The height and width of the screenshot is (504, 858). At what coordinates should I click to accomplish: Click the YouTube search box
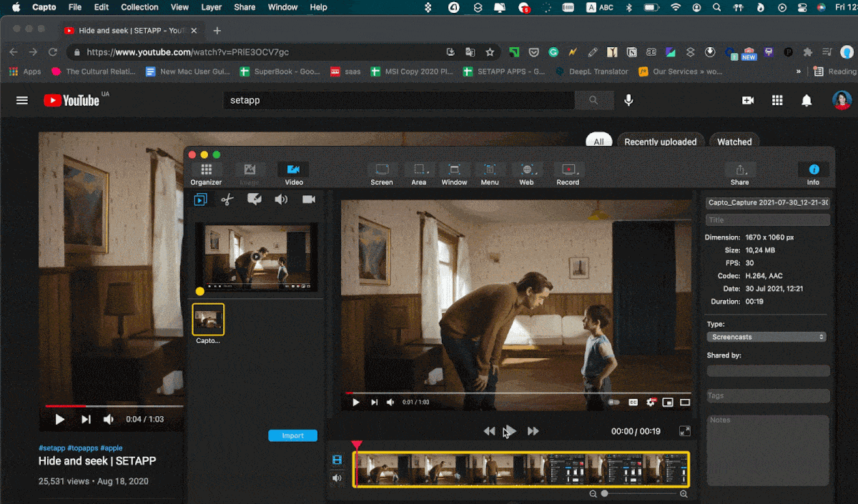[x=399, y=101]
